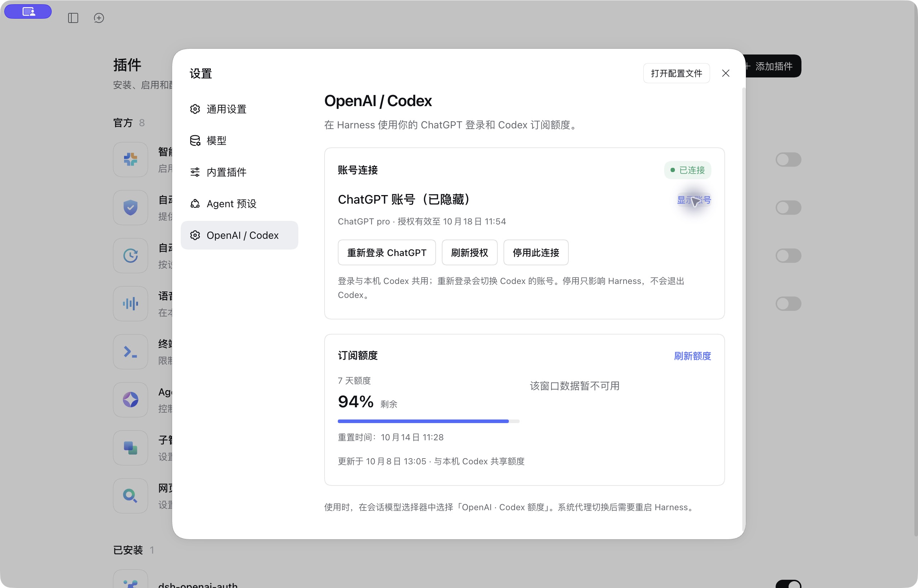The width and height of the screenshot is (918, 588).
Task: Start a new chat with the plus bubble icon
Action: 99,18
